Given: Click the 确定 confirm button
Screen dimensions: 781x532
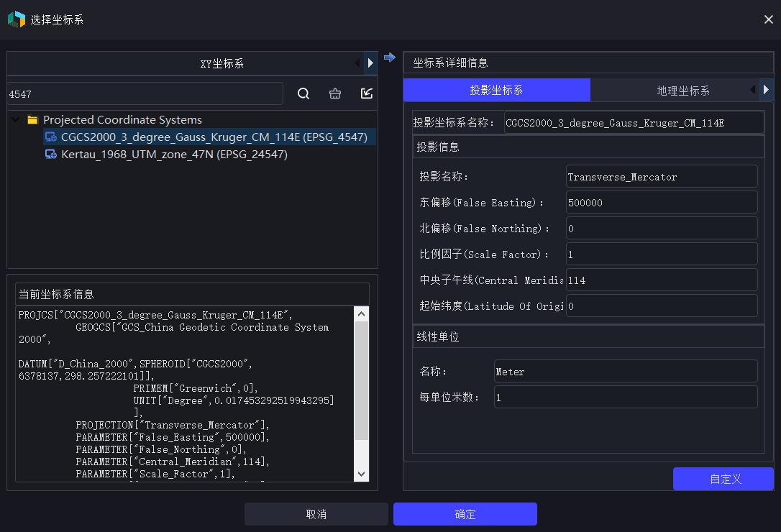Looking at the screenshot, I should click(465, 514).
